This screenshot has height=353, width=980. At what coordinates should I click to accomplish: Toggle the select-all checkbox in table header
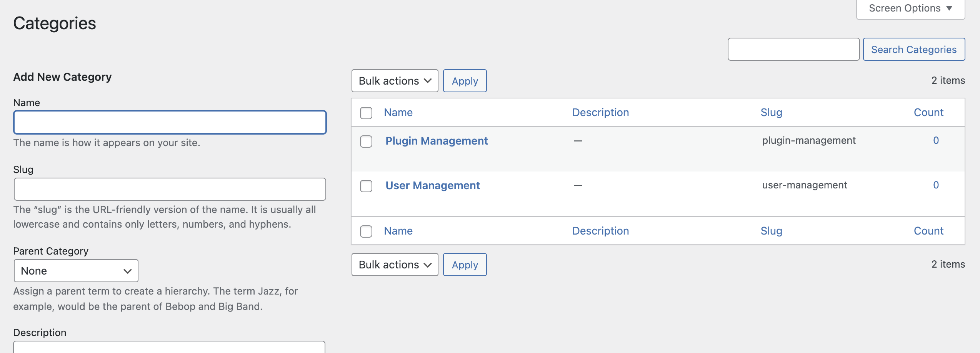click(366, 113)
